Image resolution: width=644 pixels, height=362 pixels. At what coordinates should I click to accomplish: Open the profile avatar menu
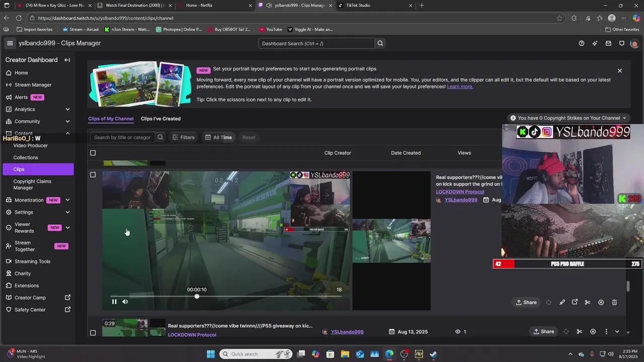tap(634, 43)
